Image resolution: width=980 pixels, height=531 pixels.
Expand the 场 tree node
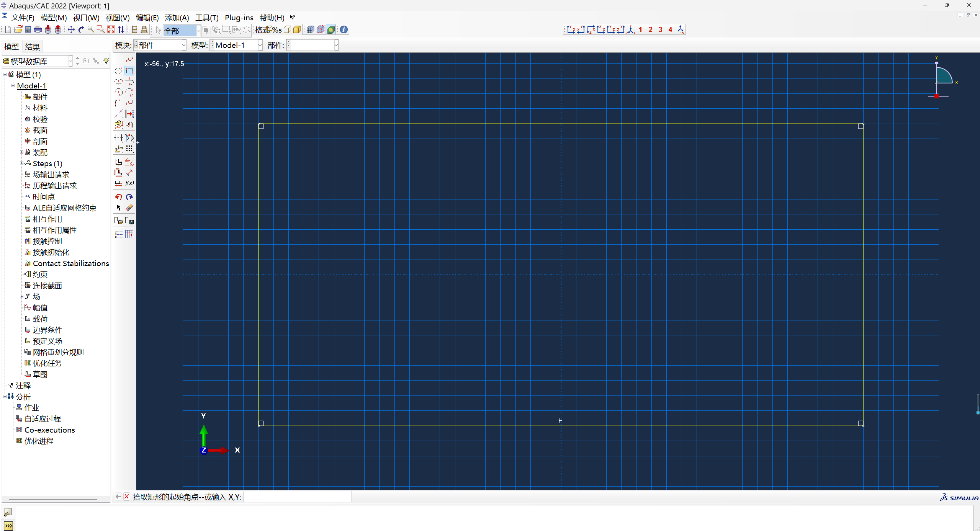coord(21,297)
